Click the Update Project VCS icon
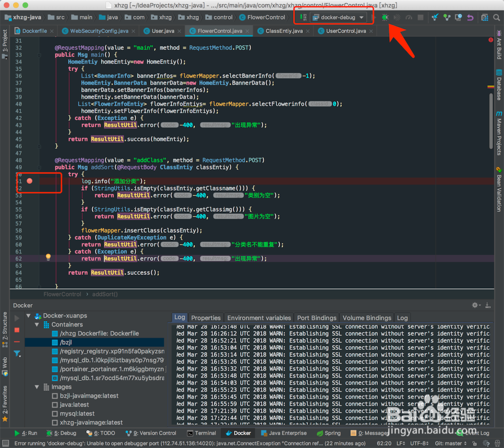Viewport: 504px width, 448px height. click(435, 17)
